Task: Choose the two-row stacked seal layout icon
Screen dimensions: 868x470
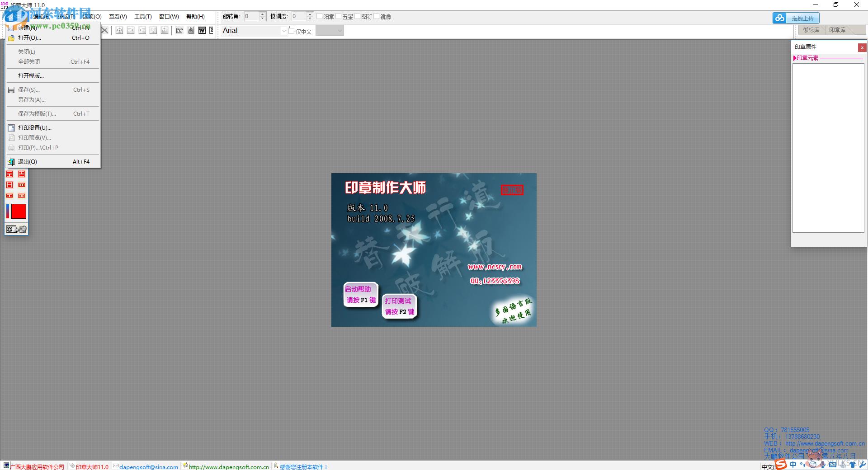Action: 9,185
